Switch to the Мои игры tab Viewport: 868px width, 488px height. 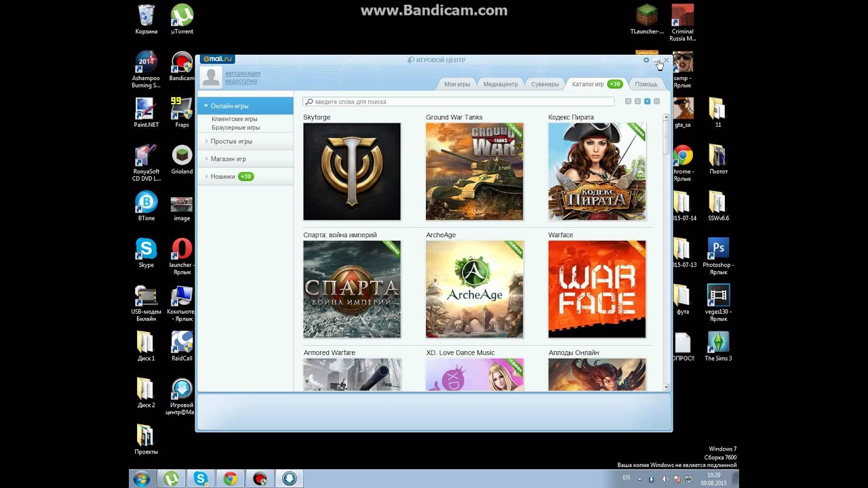pos(457,84)
